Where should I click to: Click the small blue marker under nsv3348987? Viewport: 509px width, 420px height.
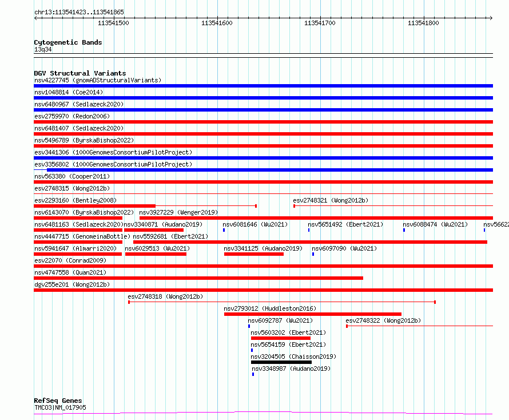253,374
